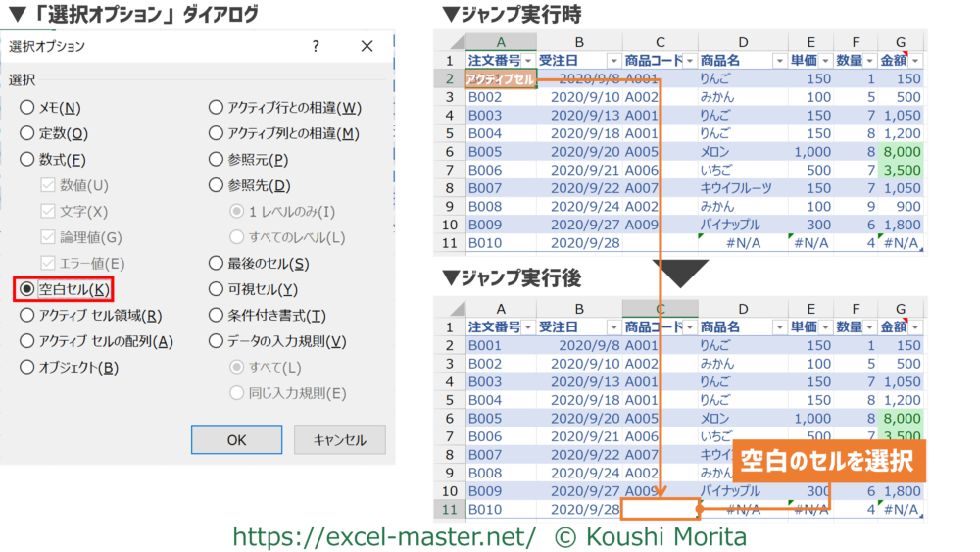Select 条件付き書式(T) radio option
This screenshot has width=980, height=552.
click(x=217, y=316)
